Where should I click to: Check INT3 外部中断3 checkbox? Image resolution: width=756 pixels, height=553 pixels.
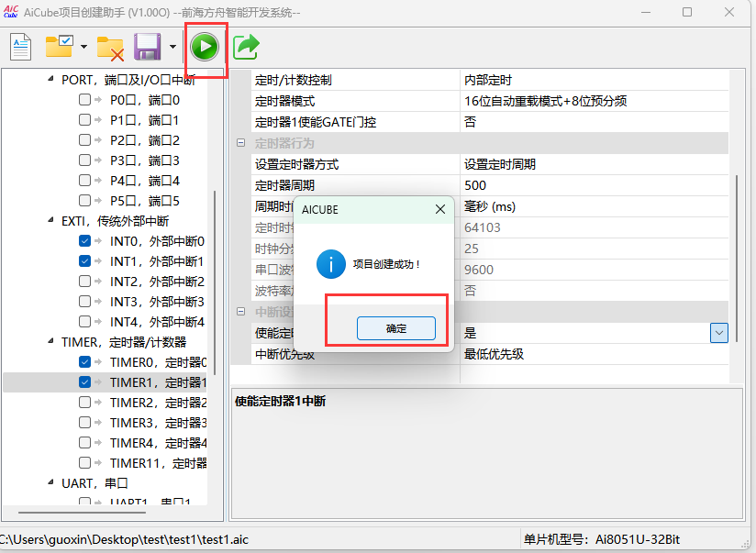coord(84,302)
